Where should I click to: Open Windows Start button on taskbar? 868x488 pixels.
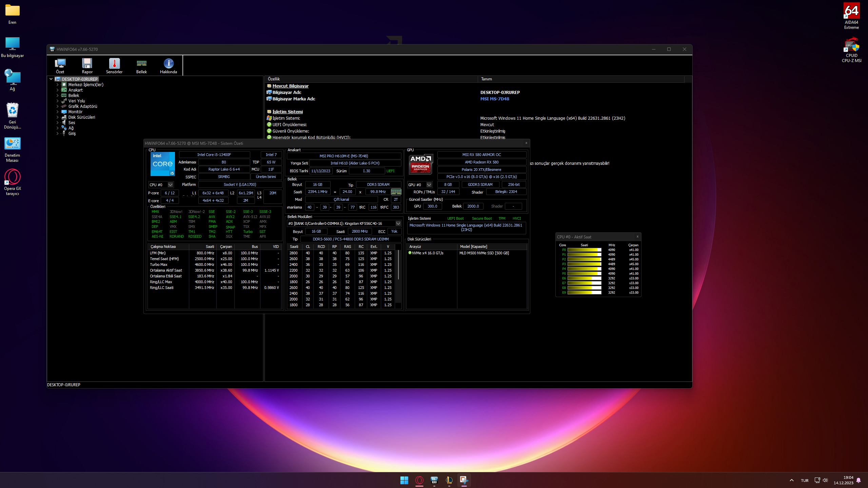pos(404,480)
